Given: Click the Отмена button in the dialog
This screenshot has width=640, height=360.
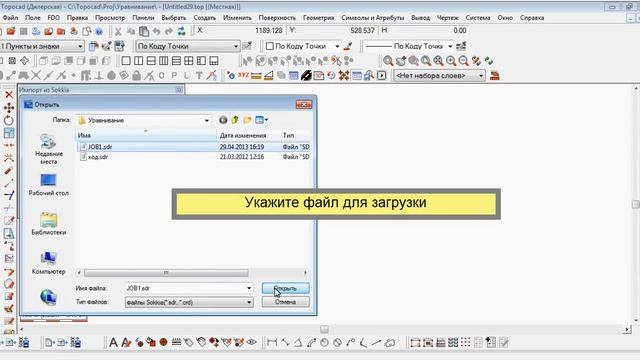Looking at the screenshot, I should coord(285,302).
